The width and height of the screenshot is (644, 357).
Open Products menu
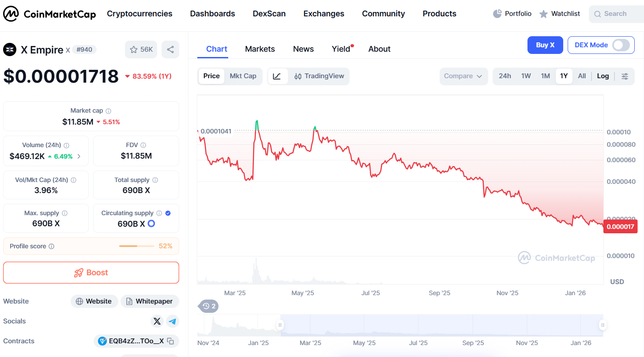click(x=439, y=14)
